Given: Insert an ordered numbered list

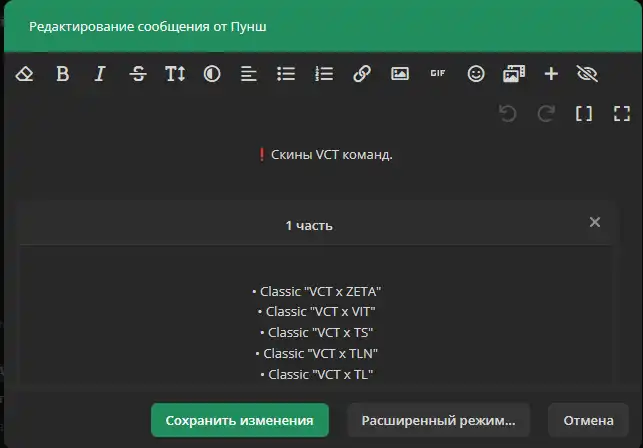Looking at the screenshot, I should (x=324, y=74).
